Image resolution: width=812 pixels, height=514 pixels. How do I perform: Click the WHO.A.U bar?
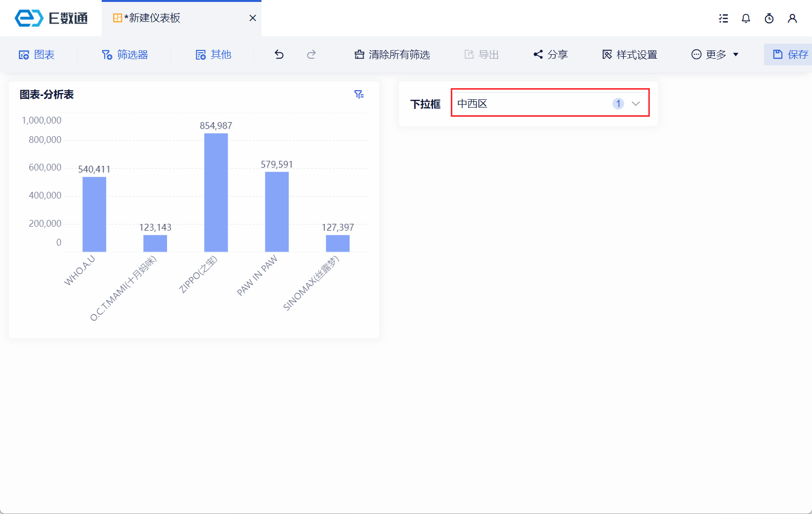94,214
